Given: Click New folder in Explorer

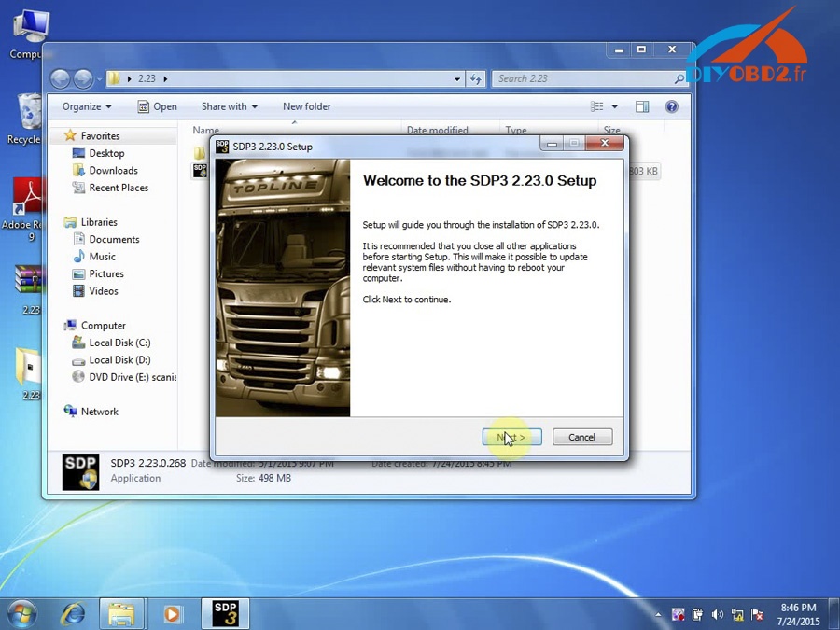Looking at the screenshot, I should coord(307,106).
